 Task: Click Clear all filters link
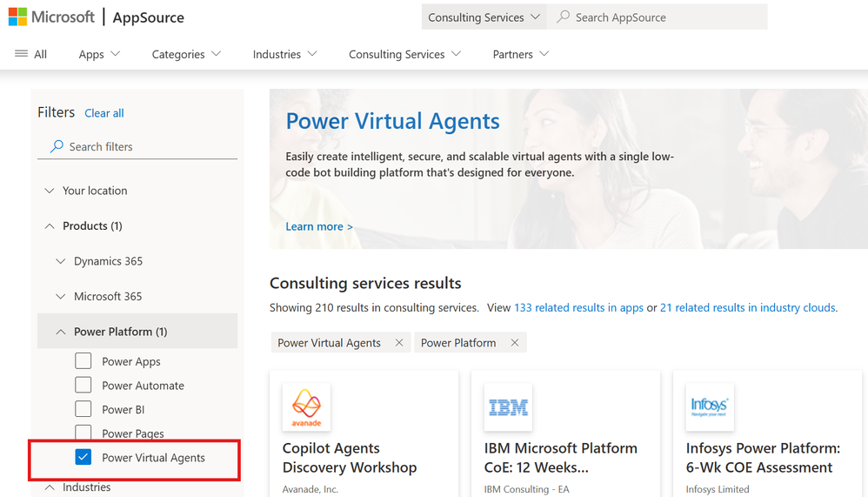click(x=104, y=113)
